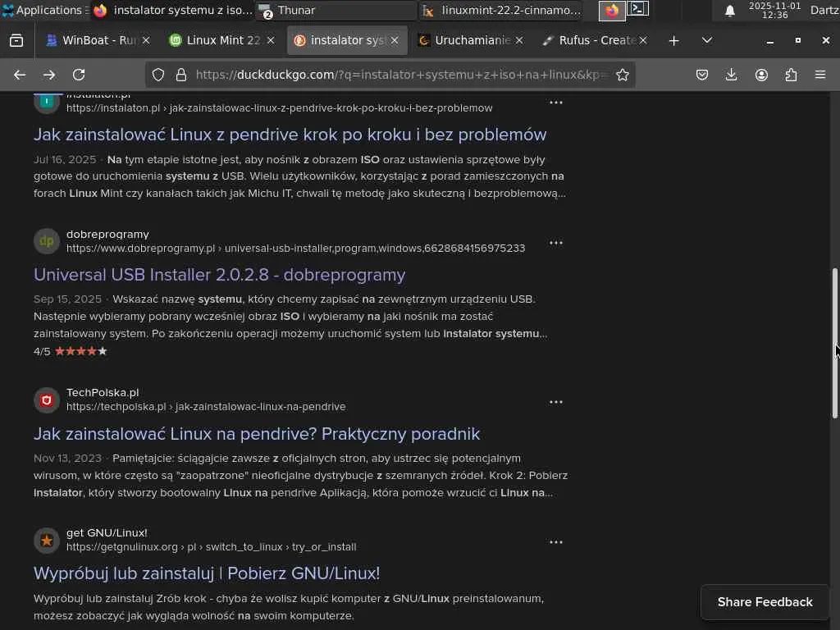The width and height of the screenshot is (840, 630).
Task: List all tabs with the chevron
Action: (706, 40)
